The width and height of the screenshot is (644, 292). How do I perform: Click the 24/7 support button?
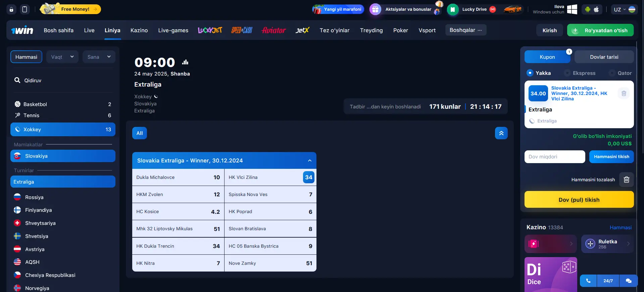pos(608,281)
